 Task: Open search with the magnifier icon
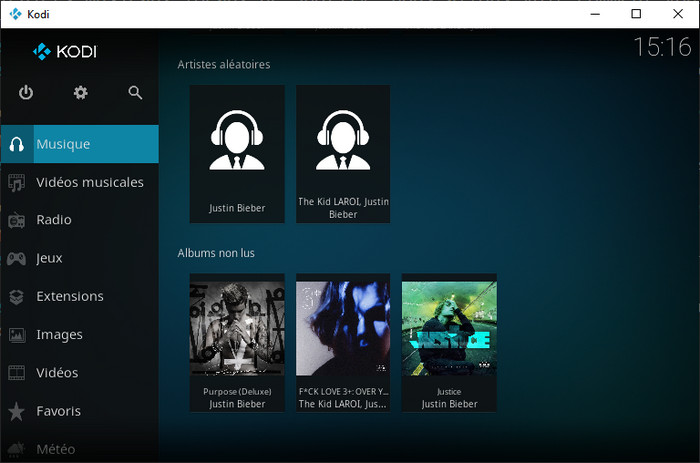pos(135,92)
